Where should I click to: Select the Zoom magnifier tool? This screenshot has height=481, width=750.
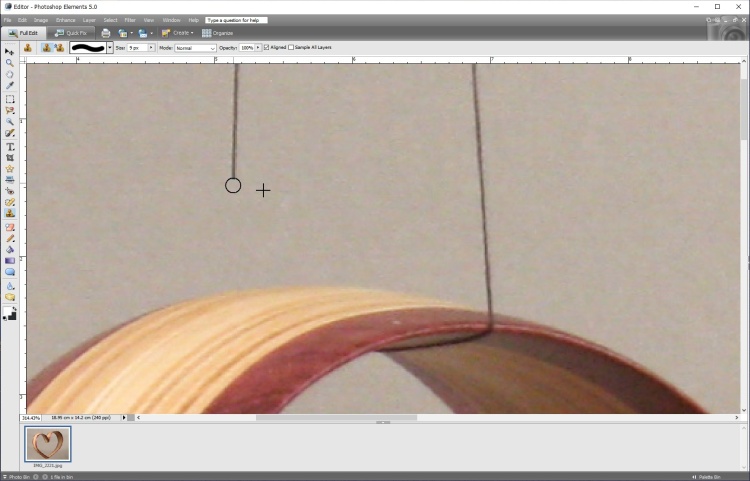tap(10, 63)
